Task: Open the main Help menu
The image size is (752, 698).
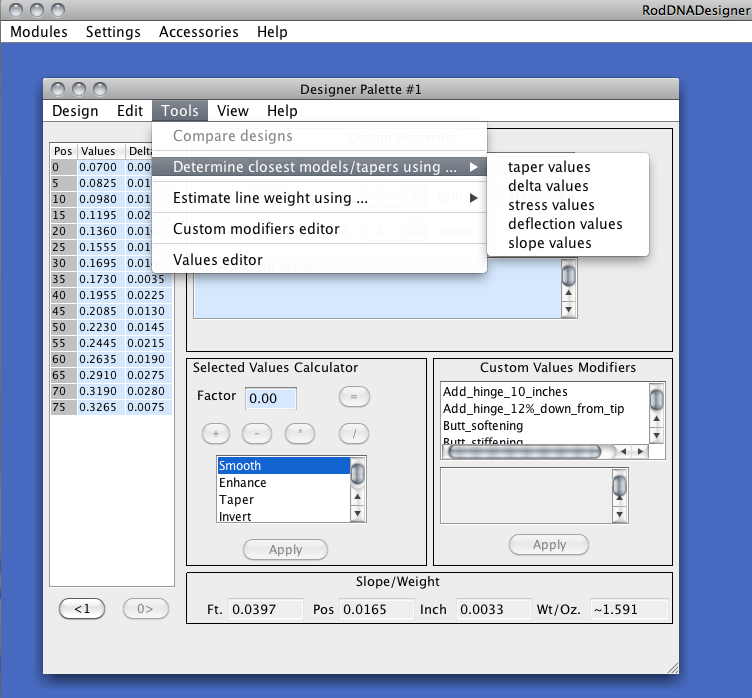Action: pos(272,32)
